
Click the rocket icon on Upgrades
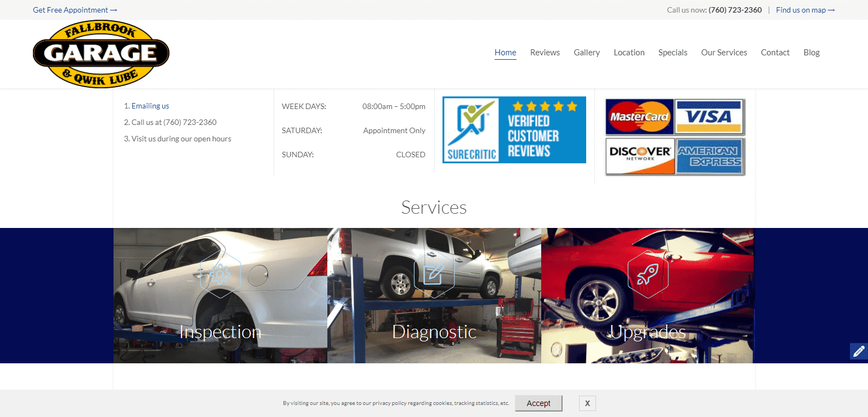coord(648,274)
